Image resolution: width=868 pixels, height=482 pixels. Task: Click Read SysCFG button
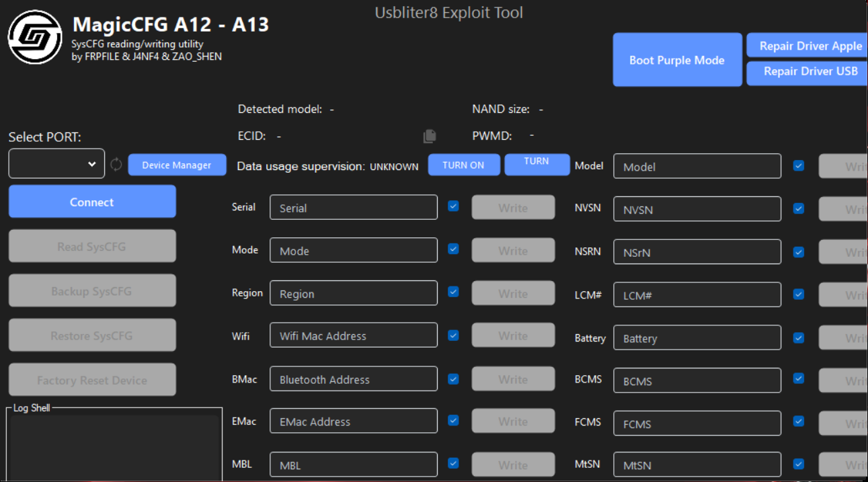(92, 247)
